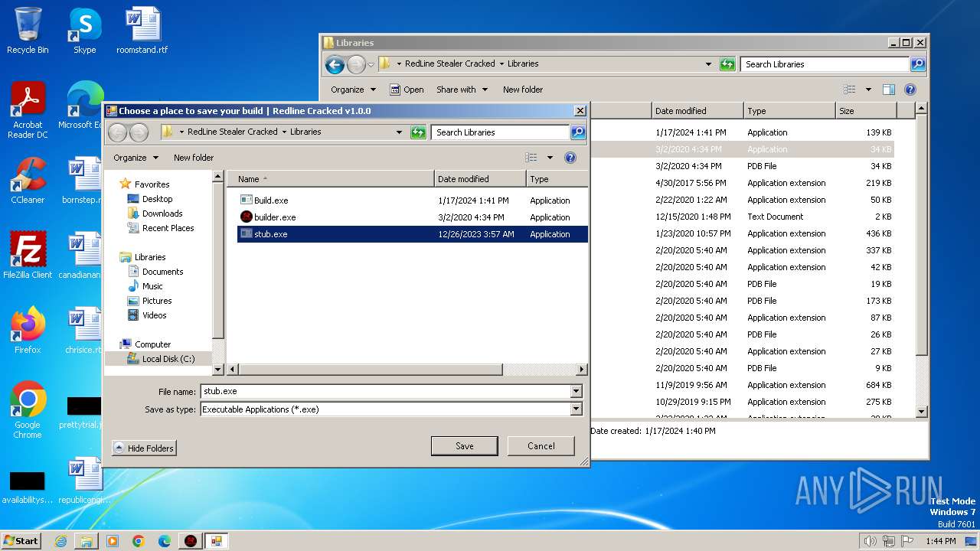The width and height of the screenshot is (980, 551).
Task: Open Organize menu in Libraries window
Action: [x=353, y=90]
